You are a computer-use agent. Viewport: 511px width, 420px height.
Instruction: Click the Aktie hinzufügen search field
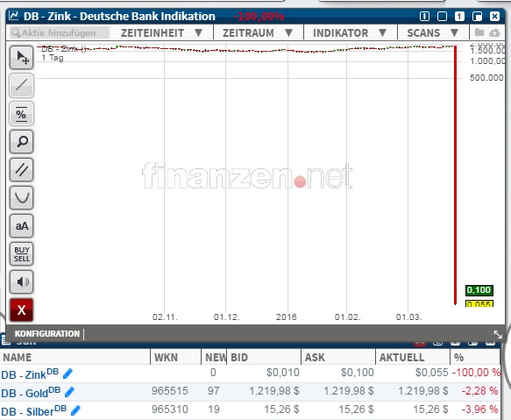(60, 32)
